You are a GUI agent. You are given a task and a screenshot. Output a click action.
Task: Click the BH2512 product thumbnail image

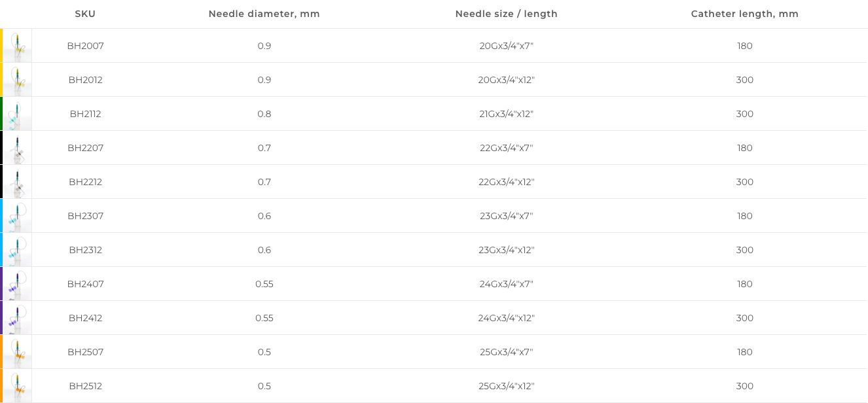tap(18, 386)
